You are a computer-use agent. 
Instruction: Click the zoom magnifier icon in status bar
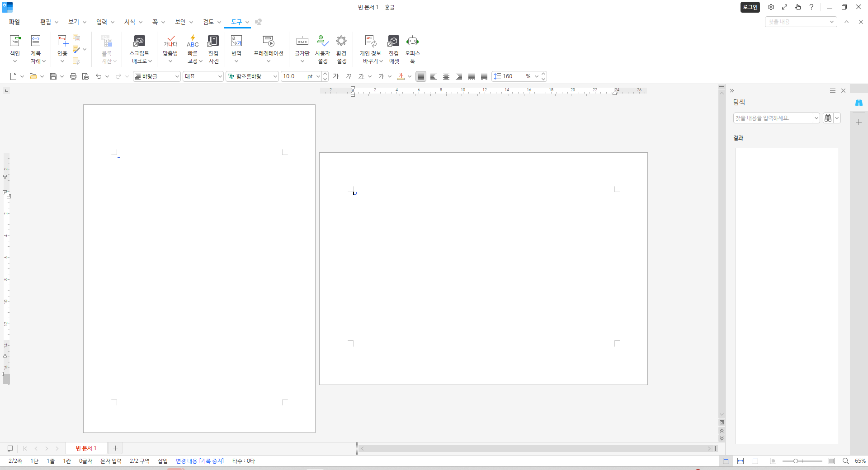845,461
